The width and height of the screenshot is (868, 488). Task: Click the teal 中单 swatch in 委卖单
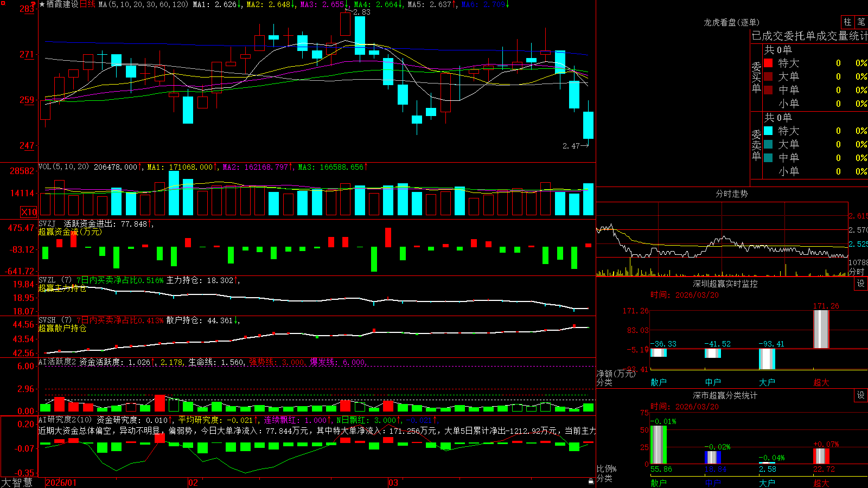pos(768,158)
